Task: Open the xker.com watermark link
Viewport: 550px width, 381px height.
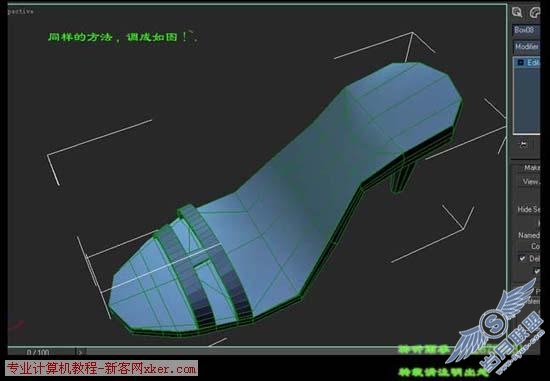Action: click(x=101, y=369)
